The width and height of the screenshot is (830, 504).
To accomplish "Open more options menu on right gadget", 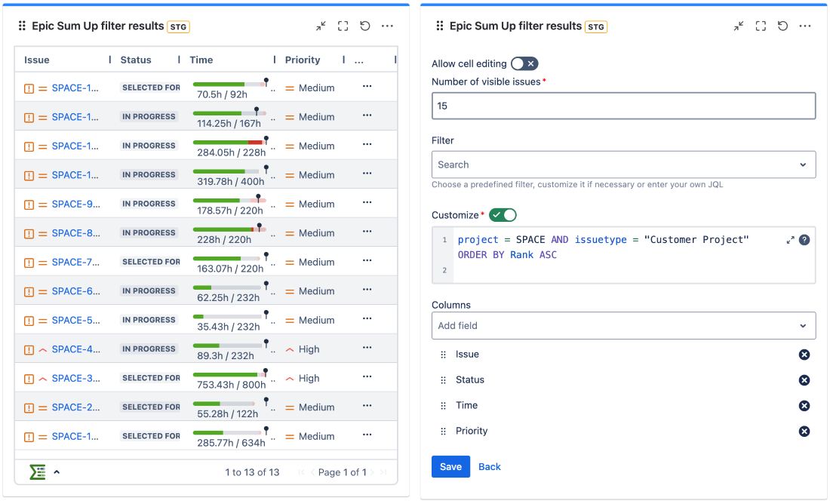I will coord(805,26).
